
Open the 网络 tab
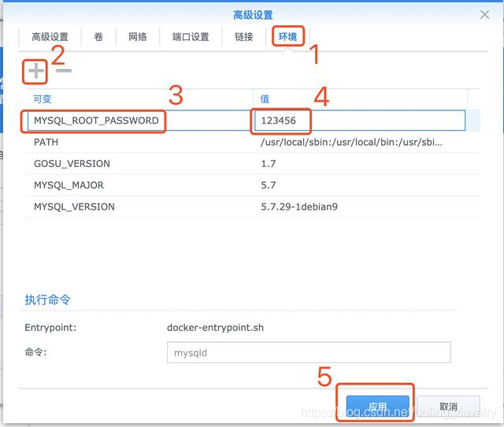click(138, 37)
